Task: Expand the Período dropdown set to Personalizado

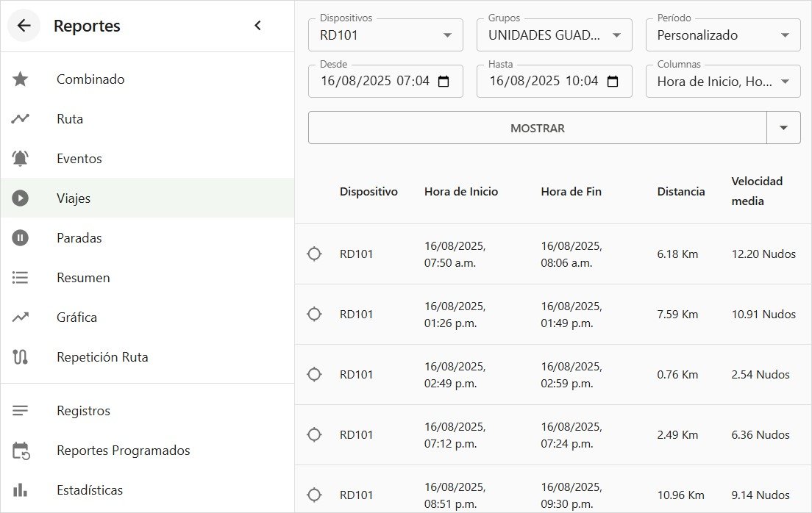Action: [x=723, y=35]
